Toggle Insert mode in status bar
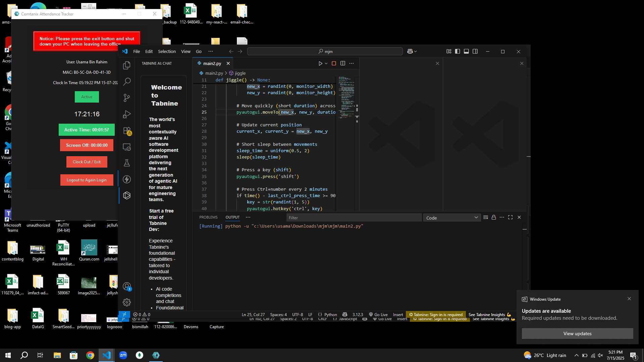This screenshot has height=362, width=644. 398,314
